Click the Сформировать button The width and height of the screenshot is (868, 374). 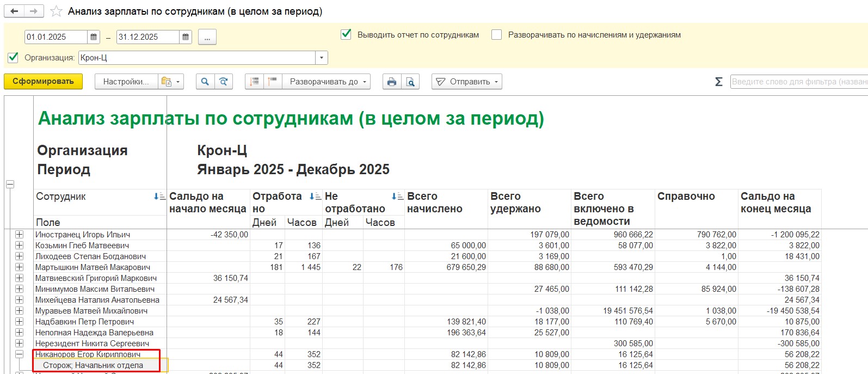coord(44,82)
